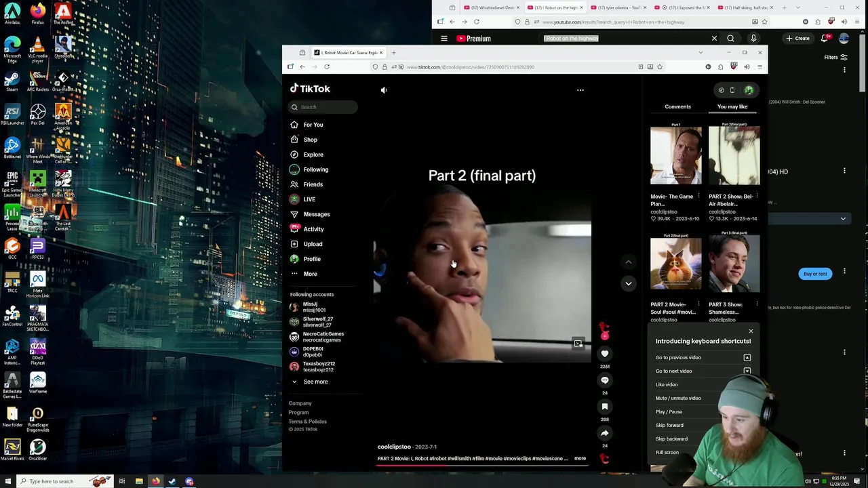Clear the YouTube search query

[x=714, y=39]
